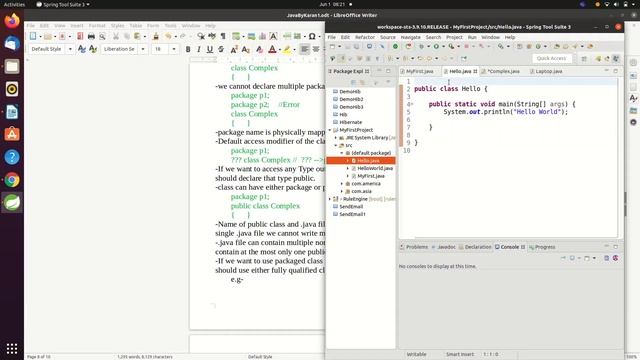The image size is (640, 360).
Task: Minimize the Package Explorer view
Action: 379,71
